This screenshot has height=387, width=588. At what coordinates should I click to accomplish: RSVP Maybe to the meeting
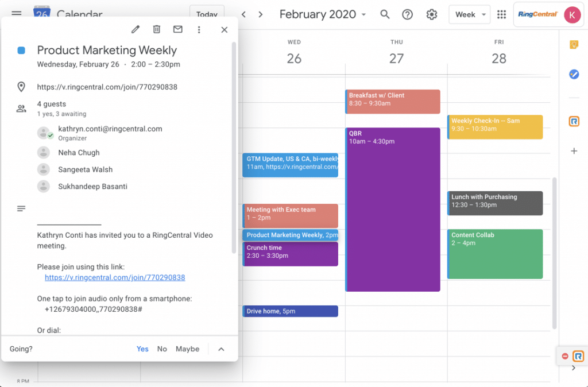[187, 349]
